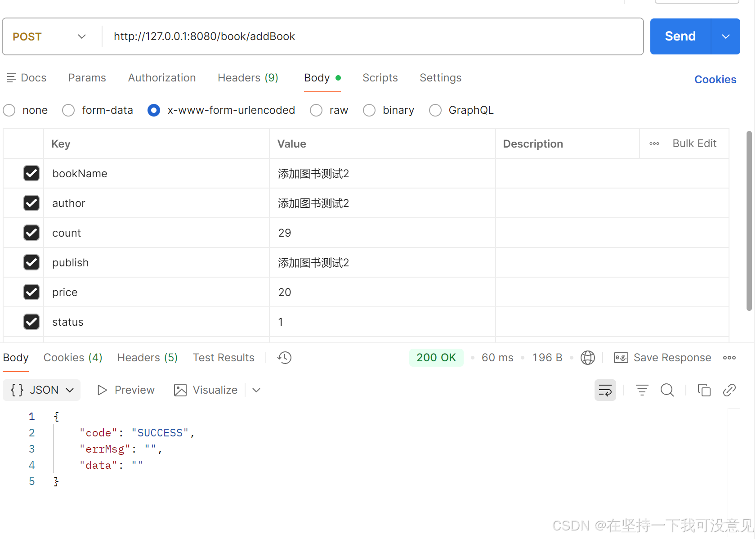756x539 pixels.
Task: Uncheck the publish parameter checkbox
Action: pyautogui.click(x=31, y=262)
